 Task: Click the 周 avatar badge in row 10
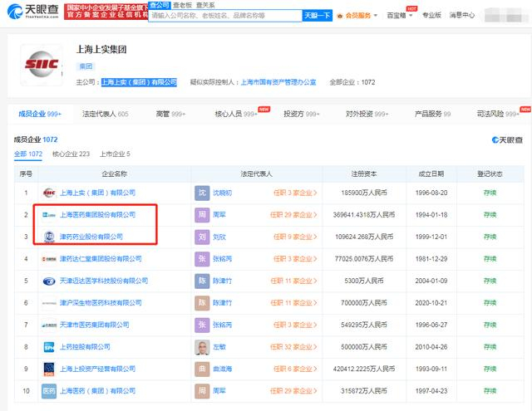[x=202, y=391]
